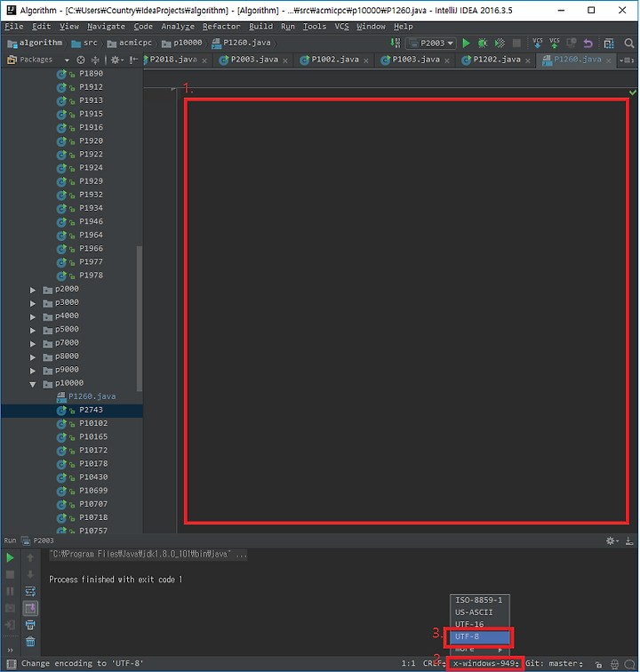Image resolution: width=640 pixels, height=672 pixels.
Task: Click the p10000 breadcrumb
Action: 182,44
